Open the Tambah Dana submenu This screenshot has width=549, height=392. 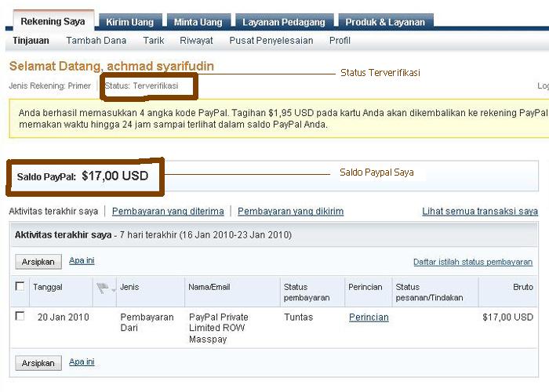click(96, 41)
